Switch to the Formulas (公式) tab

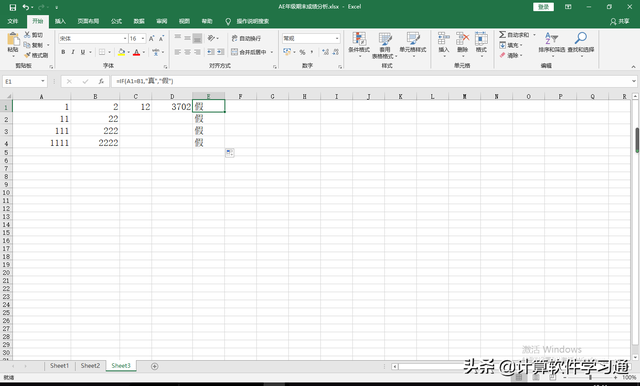point(116,21)
